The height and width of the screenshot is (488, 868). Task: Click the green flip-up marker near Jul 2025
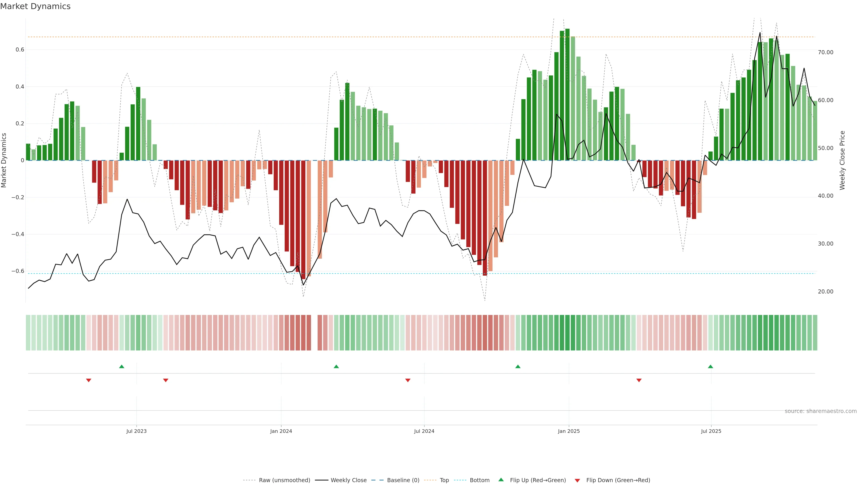pos(710,366)
